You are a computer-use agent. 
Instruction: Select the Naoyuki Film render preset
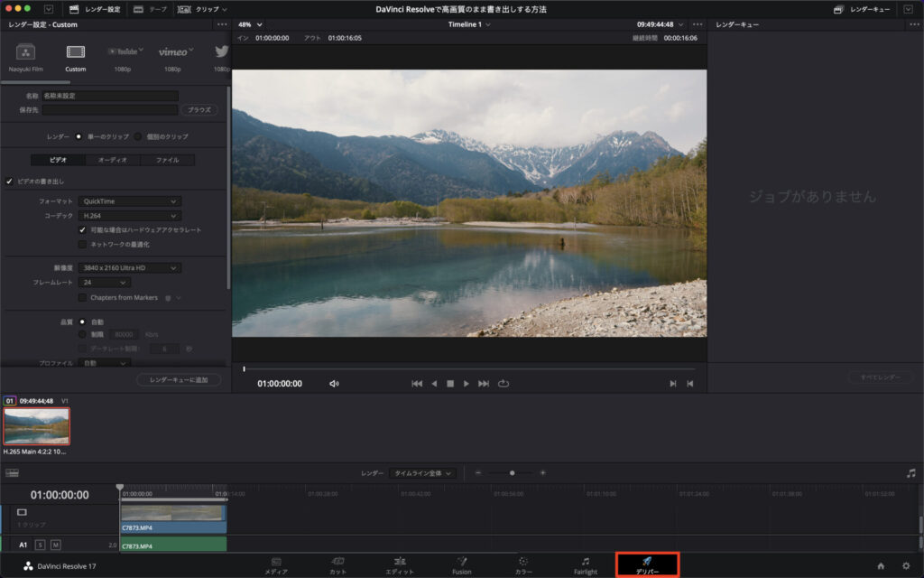click(x=25, y=58)
